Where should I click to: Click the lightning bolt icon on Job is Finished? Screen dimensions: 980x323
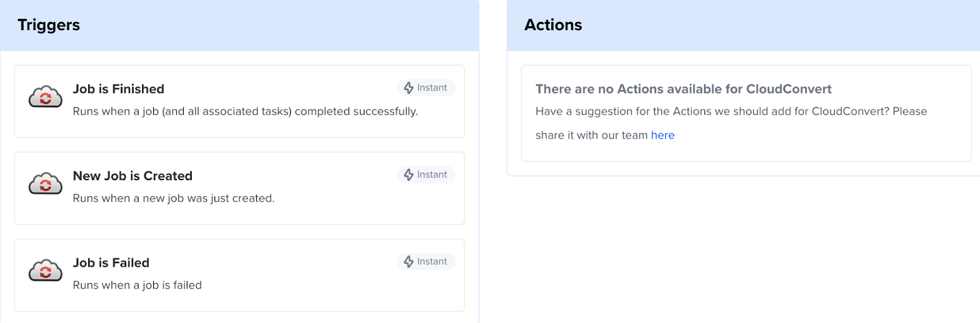[x=409, y=88]
